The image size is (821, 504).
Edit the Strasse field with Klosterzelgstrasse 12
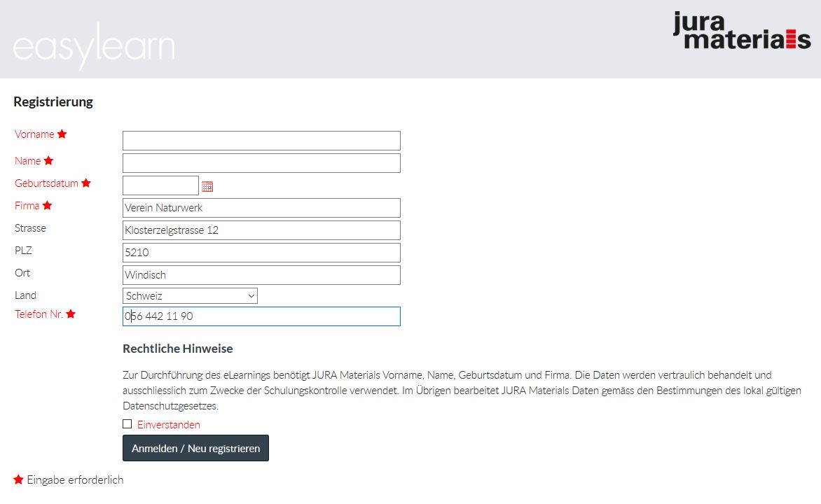point(261,230)
